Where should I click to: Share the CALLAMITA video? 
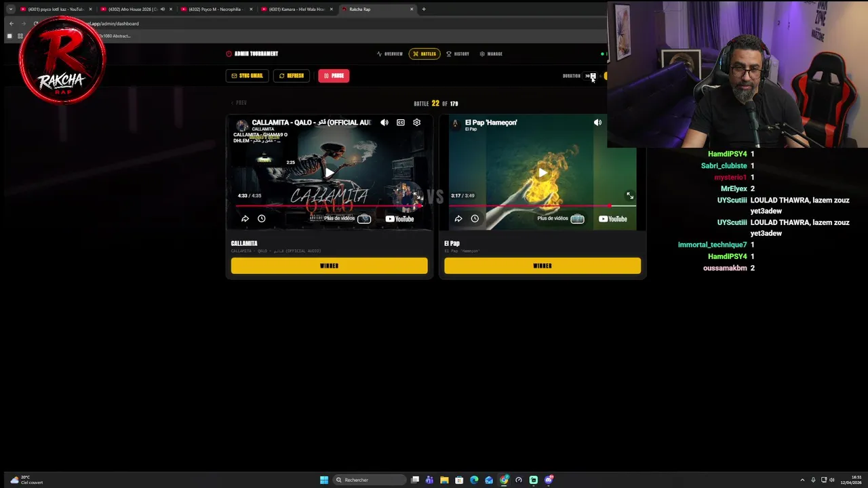coord(245,219)
